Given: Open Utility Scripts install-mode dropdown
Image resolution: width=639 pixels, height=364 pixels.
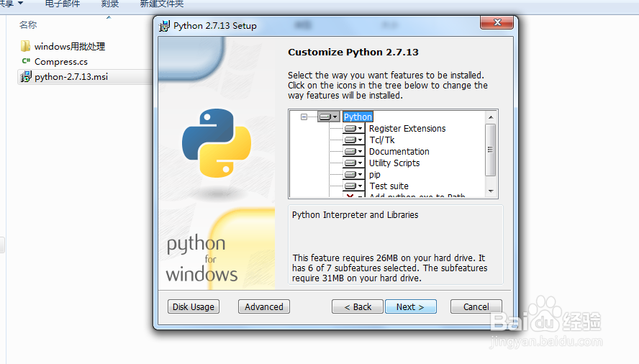Looking at the screenshot, I should point(353,163).
